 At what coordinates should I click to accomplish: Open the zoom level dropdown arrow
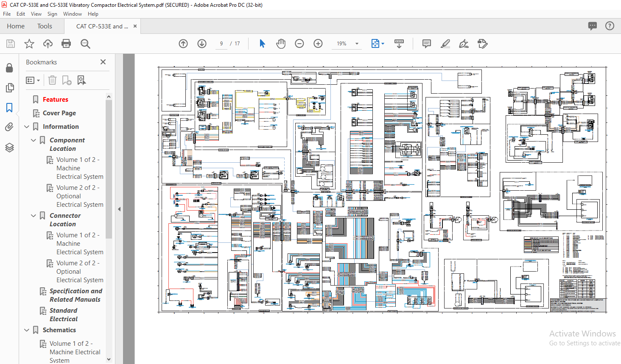[x=357, y=44]
